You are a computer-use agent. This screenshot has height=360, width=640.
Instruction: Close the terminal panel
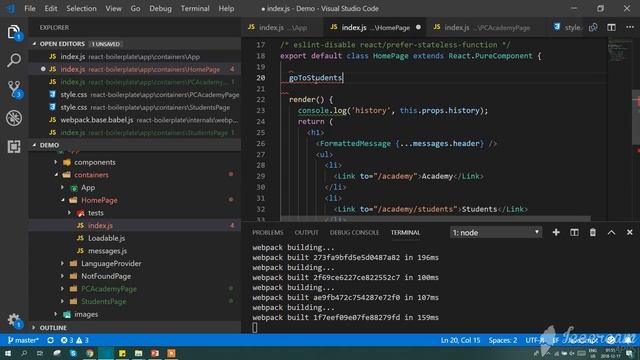coord(629,232)
